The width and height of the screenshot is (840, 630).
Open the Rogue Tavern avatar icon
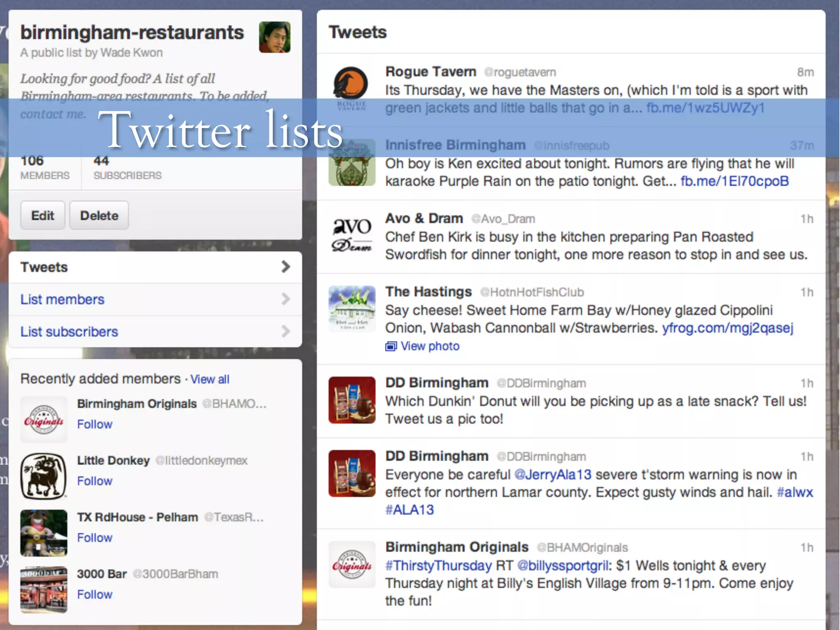pos(352,88)
